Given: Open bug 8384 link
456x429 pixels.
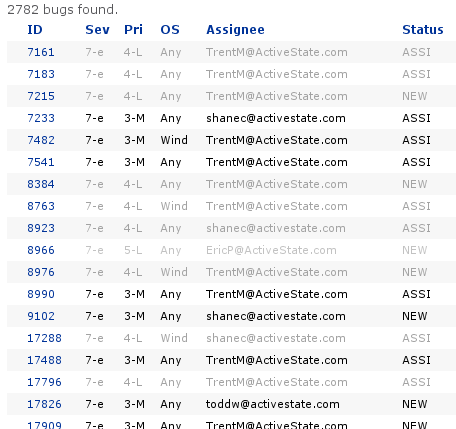Looking at the screenshot, I should coord(41,184).
